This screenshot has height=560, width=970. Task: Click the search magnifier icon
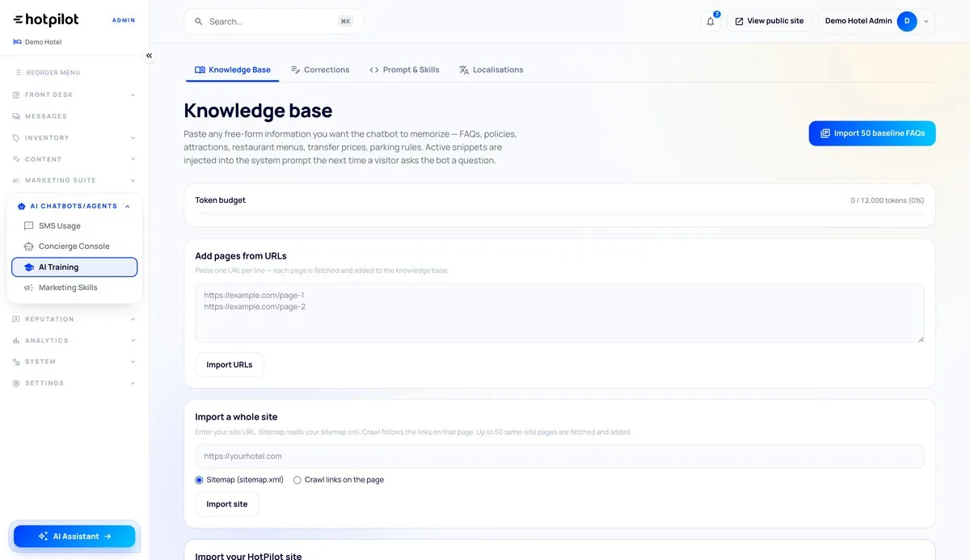point(199,22)
